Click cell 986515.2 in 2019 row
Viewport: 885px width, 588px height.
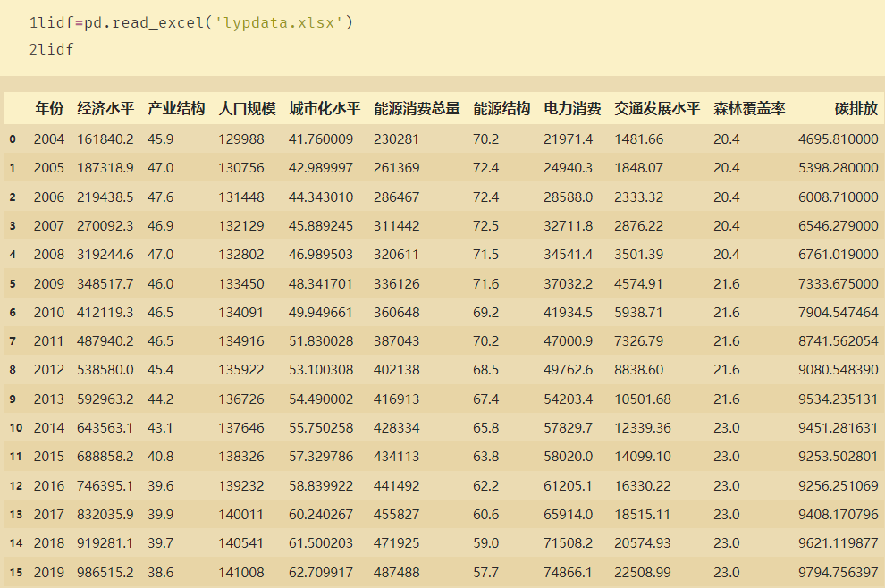(x=105, y=573)
